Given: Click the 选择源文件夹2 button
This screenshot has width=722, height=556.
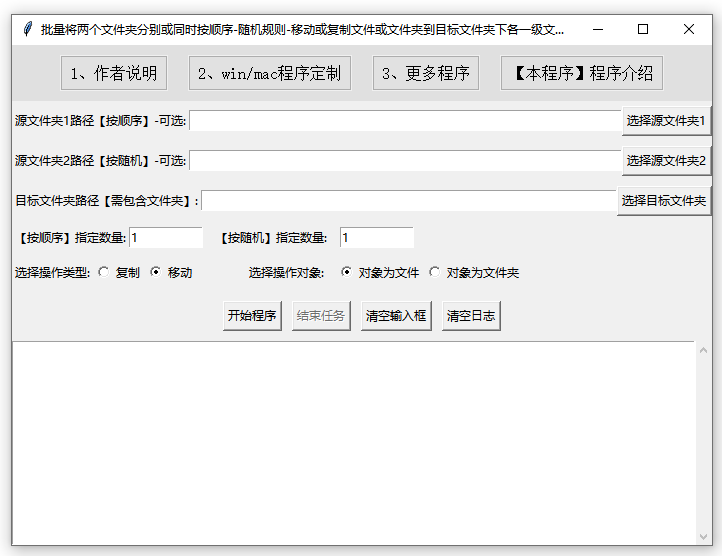Looking at the screenshot, I should 666,161.
